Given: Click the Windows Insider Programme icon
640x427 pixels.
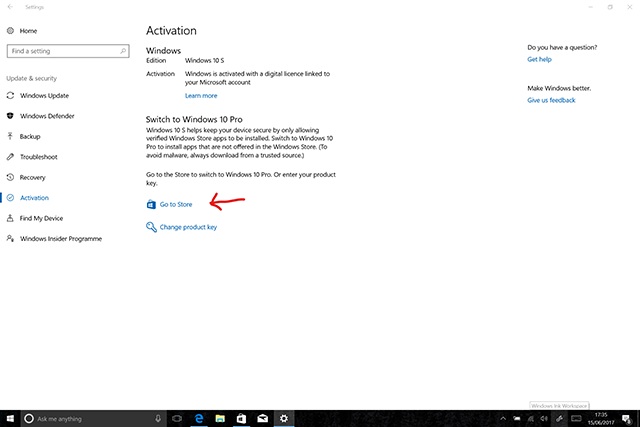Looking at the screenshot, I should [x=11, y=238].
